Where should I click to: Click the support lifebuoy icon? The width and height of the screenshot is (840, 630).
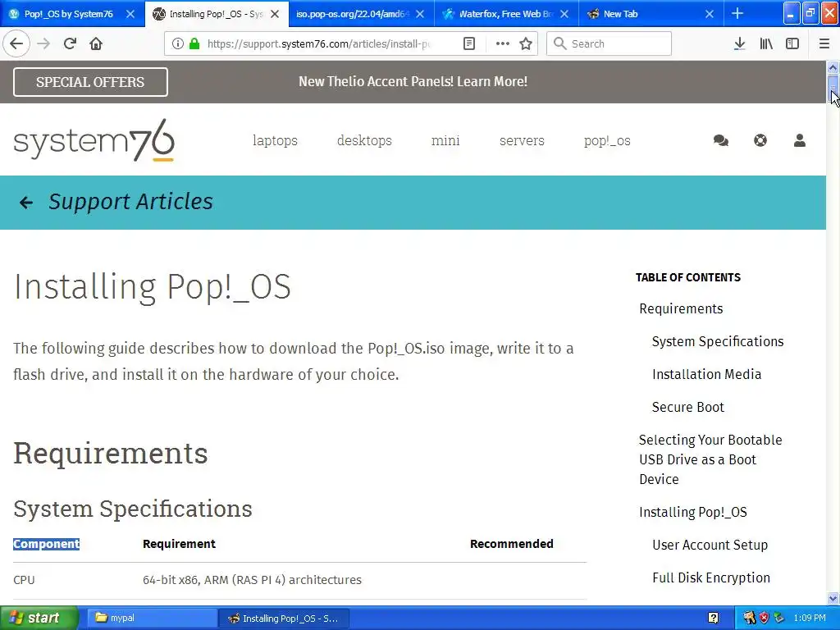tap(760, 140)
